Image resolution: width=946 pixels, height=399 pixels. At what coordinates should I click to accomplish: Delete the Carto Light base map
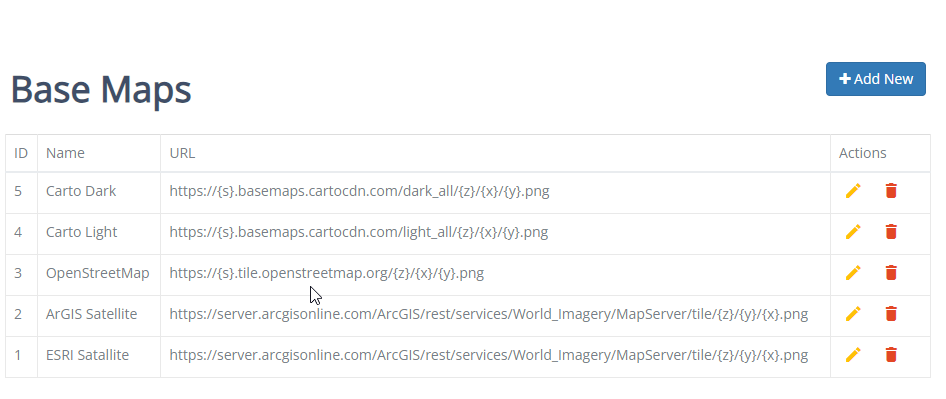890,232
